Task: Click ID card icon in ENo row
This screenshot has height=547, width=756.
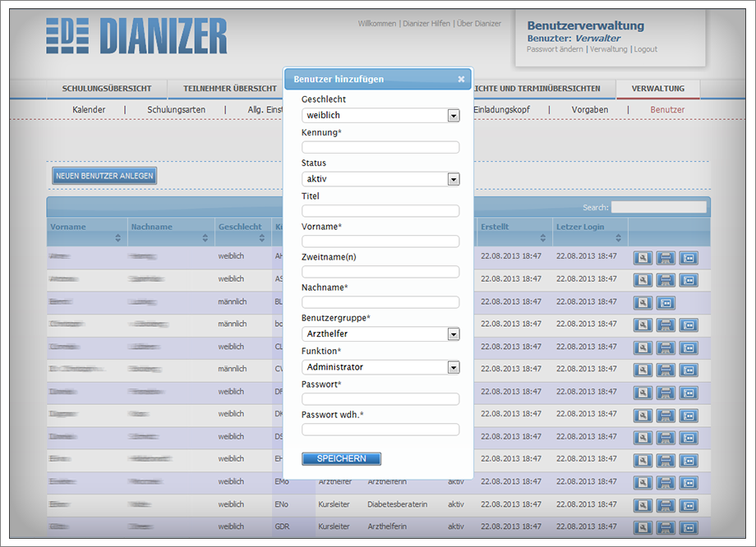Action: [x=689, y=506]
